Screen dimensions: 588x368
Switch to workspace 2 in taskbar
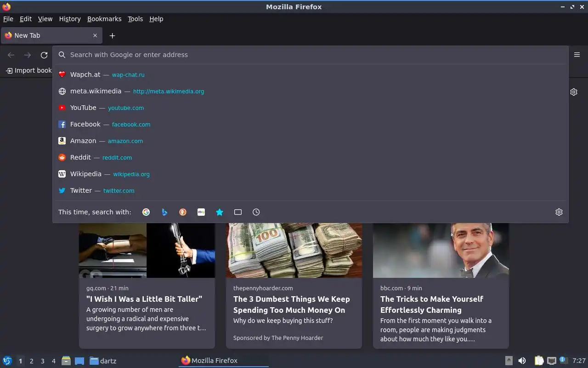pyautogui.click(x=31, y=361)
